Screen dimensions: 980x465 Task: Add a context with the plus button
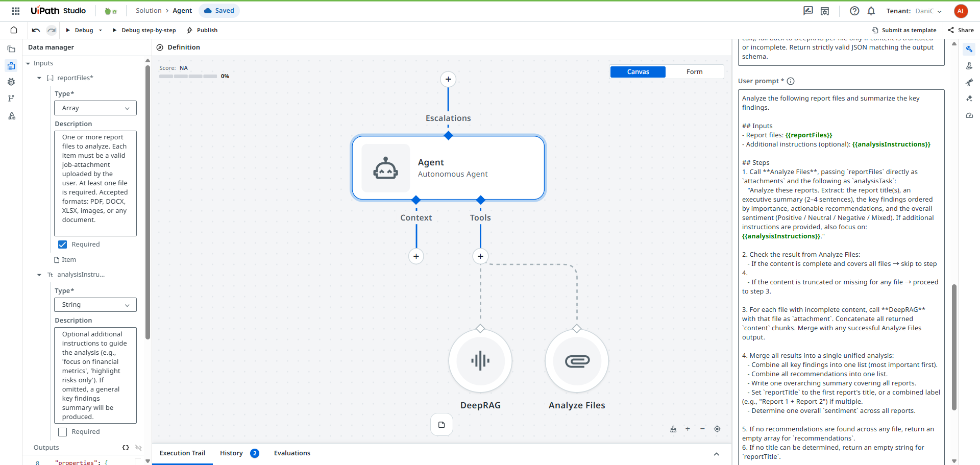416,256
